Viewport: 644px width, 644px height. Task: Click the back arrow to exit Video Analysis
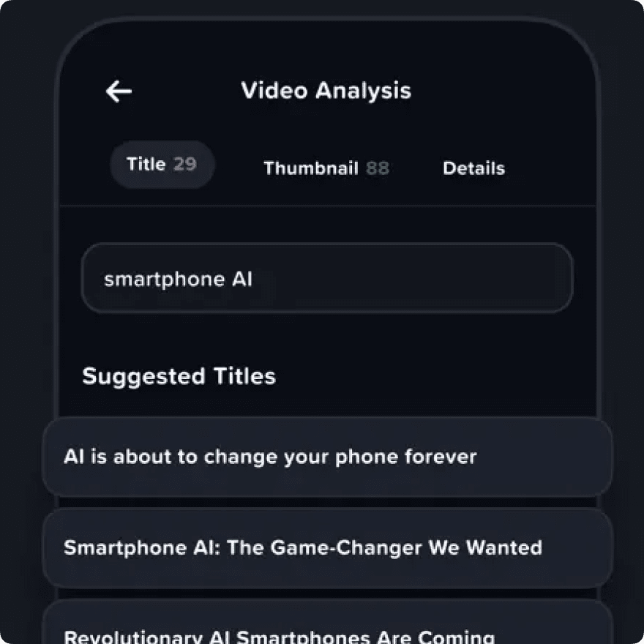[118, 91]
